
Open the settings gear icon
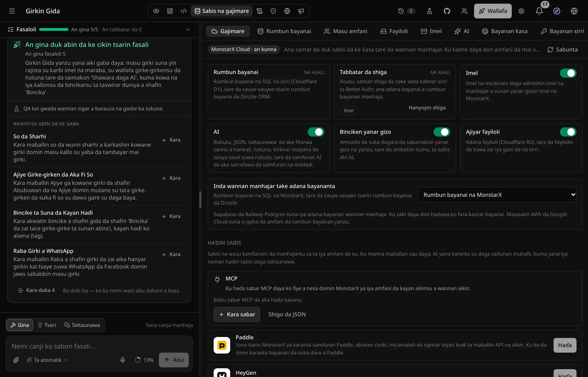tap(521, 11)
